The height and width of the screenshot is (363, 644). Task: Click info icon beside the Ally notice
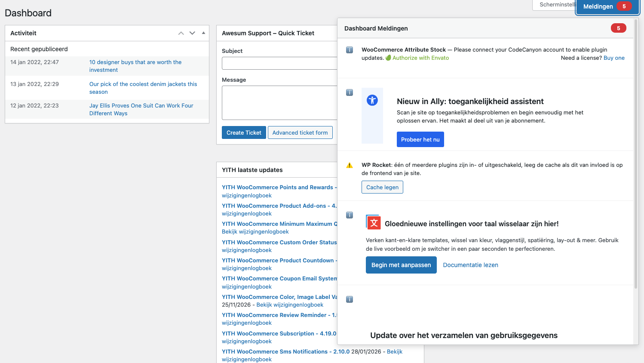click(x=350, y=92)
